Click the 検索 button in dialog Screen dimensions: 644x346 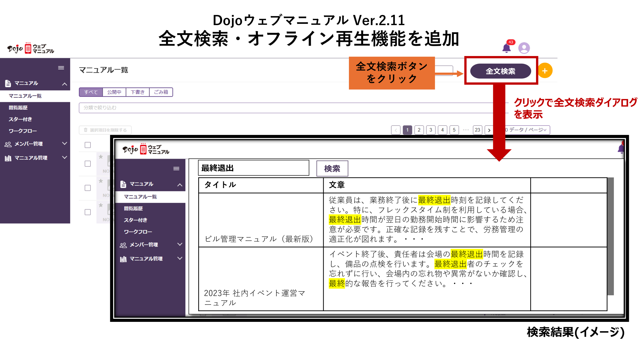click(332, 168)
